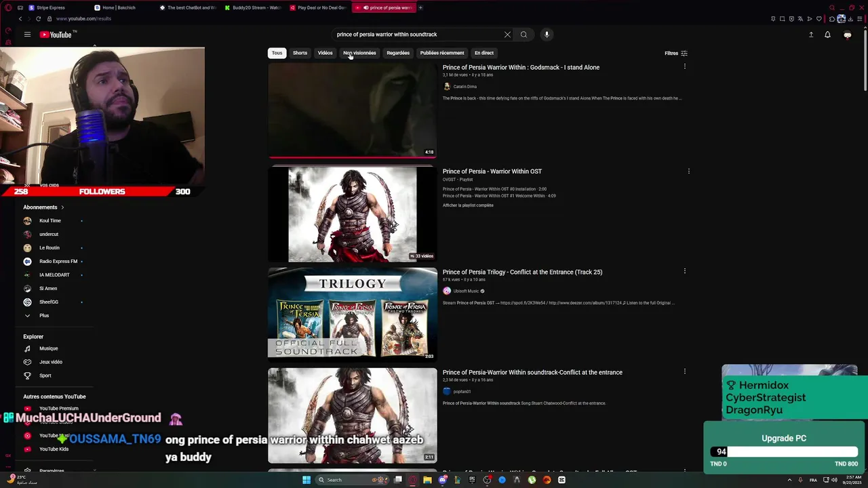Screen dimensions: 868x488
Task: Select the En direct filter chip
Action: tap(484, 53)
